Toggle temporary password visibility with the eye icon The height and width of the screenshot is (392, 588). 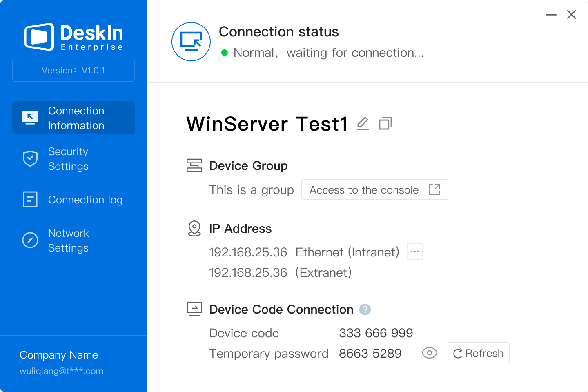pyautogui.click(x=429, y=353)
